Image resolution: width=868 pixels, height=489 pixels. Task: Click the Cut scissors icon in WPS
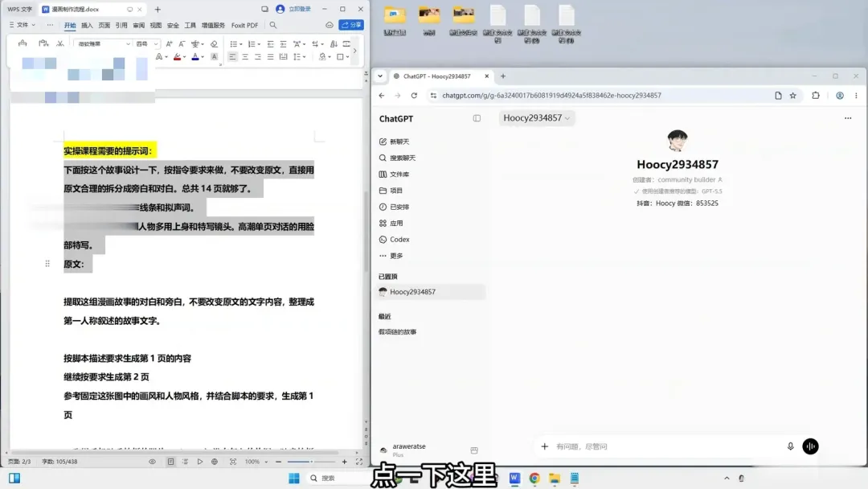pos(59,43)
